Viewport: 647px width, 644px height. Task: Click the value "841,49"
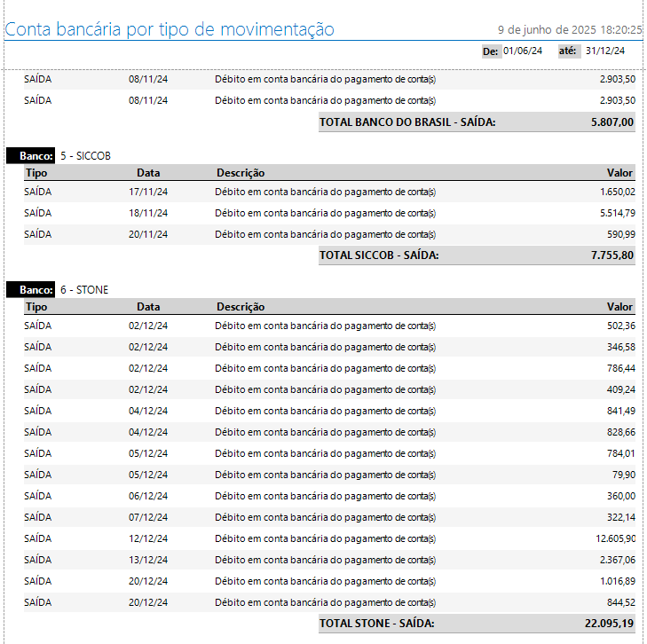621,411
